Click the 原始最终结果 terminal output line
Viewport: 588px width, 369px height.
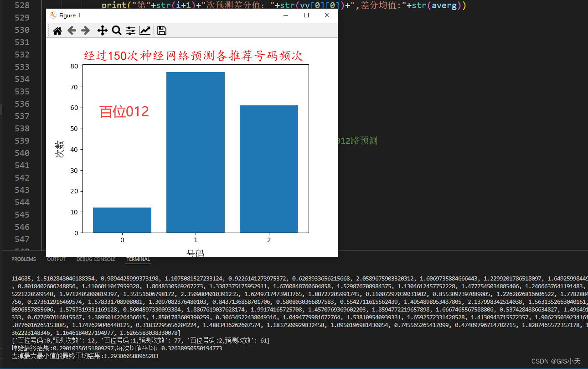click(x=117, y=348)
